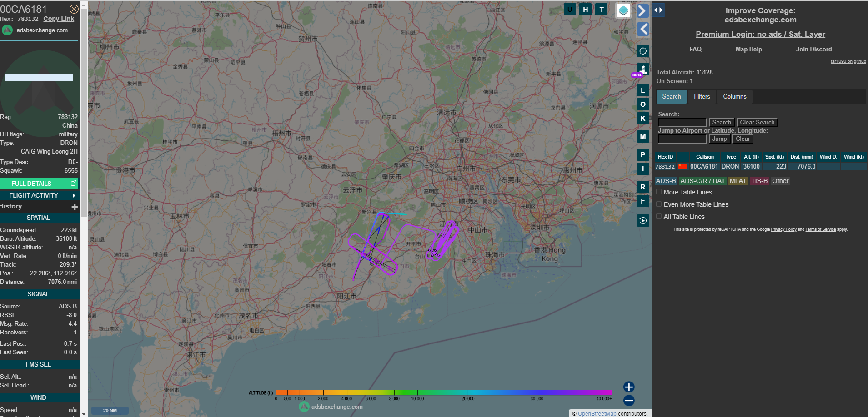
Task: Click the Clear Search button
Action: (757, 123)
